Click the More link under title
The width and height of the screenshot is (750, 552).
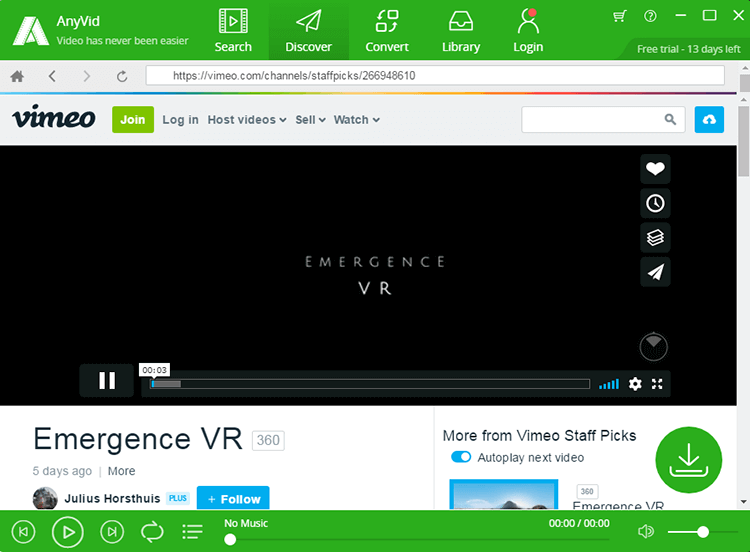[121, 471]
